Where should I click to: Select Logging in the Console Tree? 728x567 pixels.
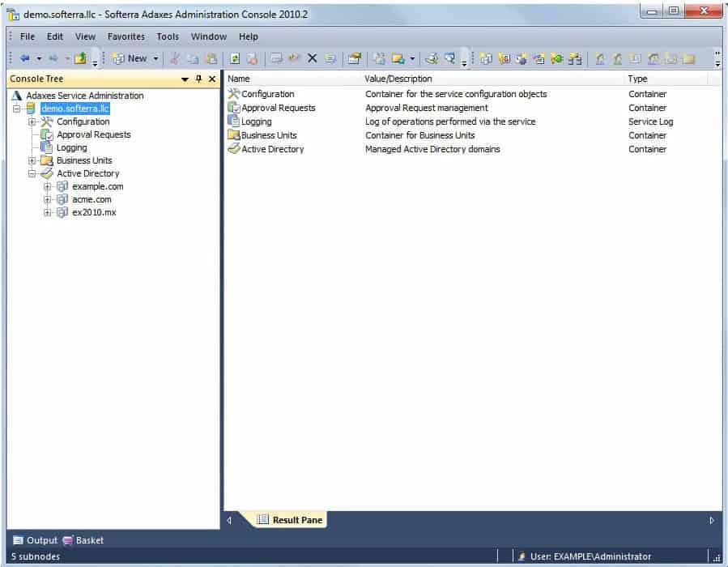point(71,147)
